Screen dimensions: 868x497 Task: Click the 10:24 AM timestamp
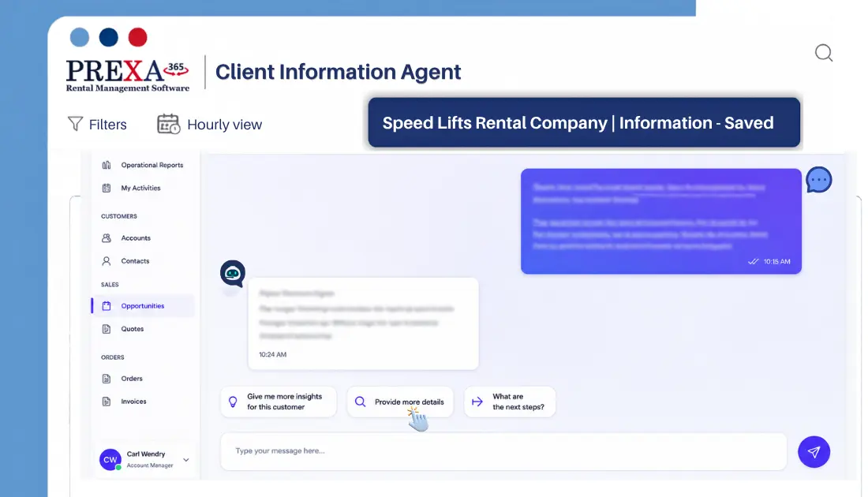point(272,355)
